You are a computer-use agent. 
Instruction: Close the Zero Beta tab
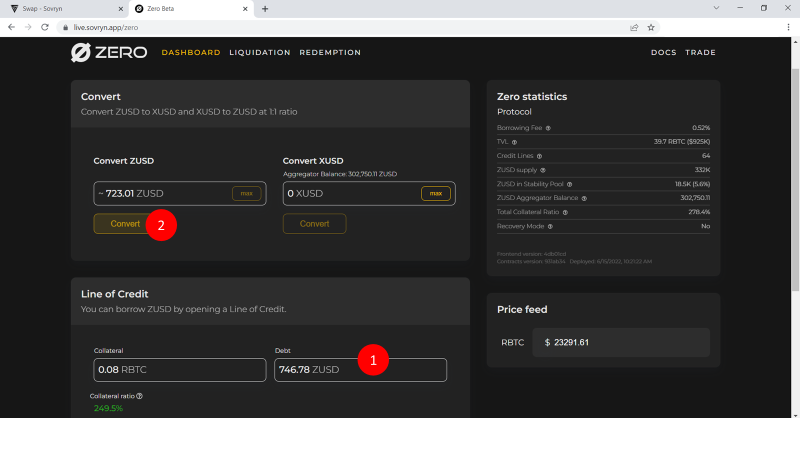[245, 9]
